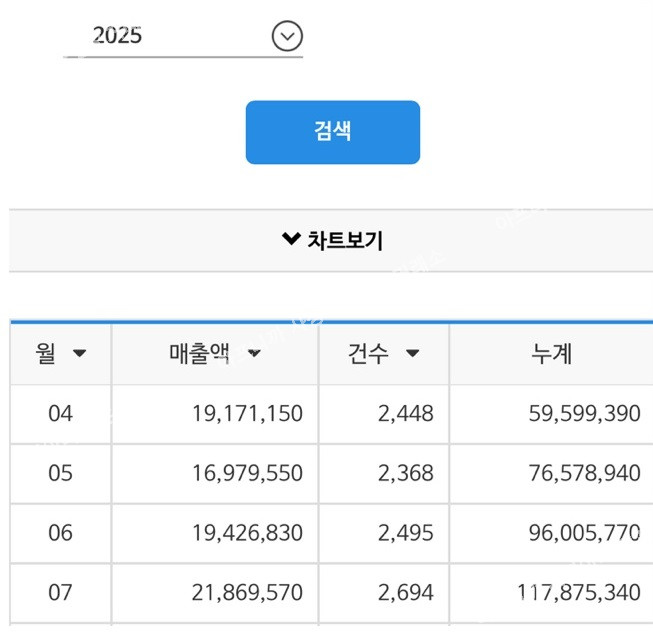653x636 pixels.
Task: Select the month 06 row cell
Action: click(61, 533)
